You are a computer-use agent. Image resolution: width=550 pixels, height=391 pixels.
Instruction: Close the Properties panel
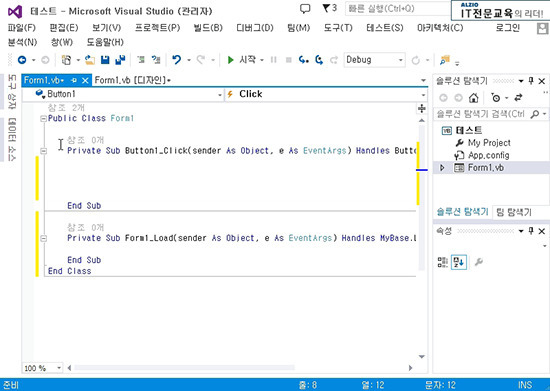click(542, 231)
